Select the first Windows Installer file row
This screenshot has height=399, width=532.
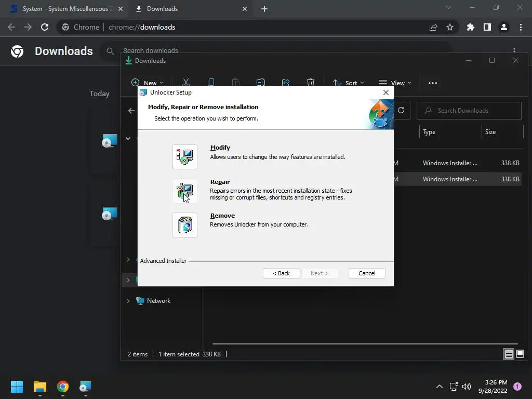click(457, 163)
